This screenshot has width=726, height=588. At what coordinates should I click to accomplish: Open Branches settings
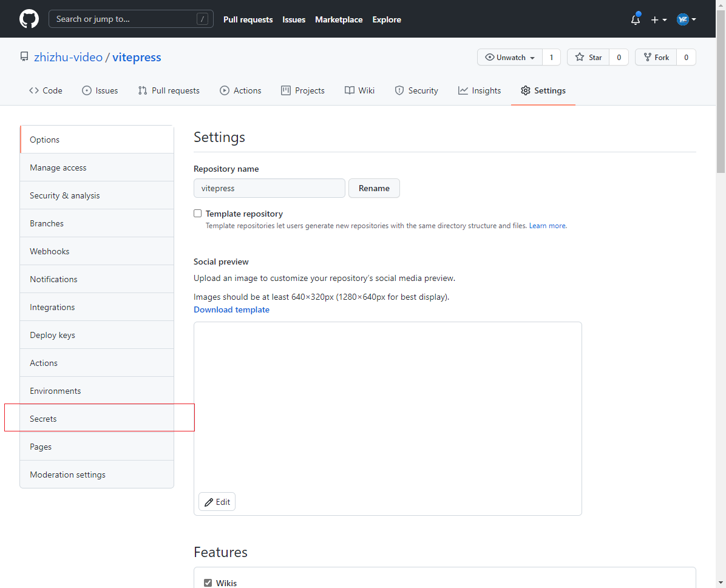pyautogui.click(x=97, y=223)
